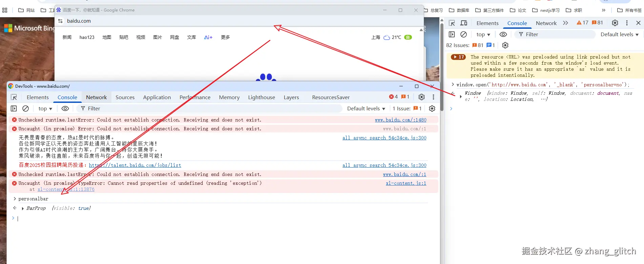The width and height of the screenshot is (644, 264).
Task: Click the 81 issues count under '82 Issues'
Action: pyautogui.click(x=478, y=45)
